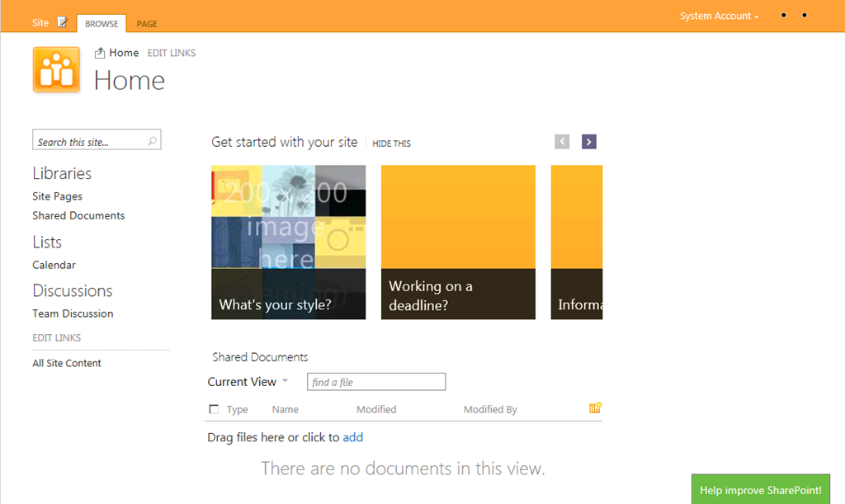Expand the Current View dropdown
The image size is (845, 504).
point(285,381)
